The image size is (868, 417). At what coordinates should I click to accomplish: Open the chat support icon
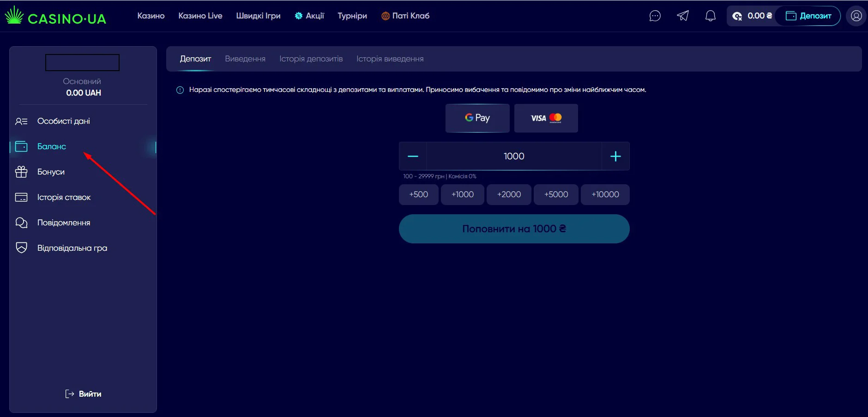click(655, 16)
